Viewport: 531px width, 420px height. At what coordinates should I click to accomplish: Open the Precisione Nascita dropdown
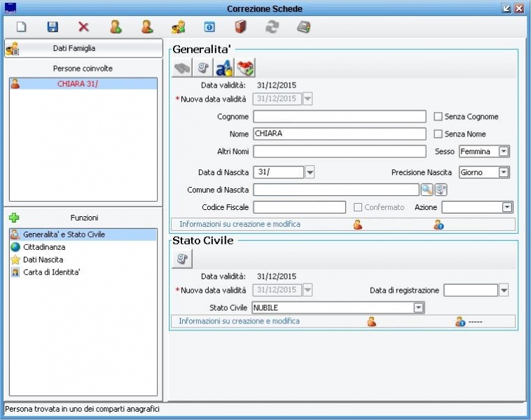point(504,172)
